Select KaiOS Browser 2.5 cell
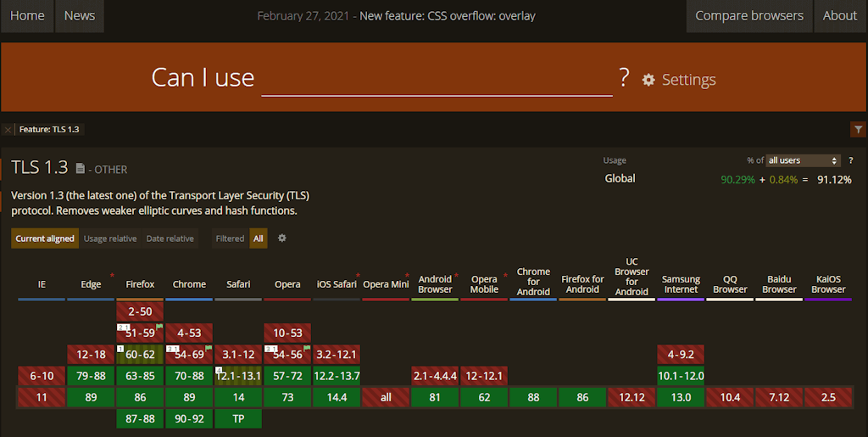868x437 pixels. pos(828,397)
